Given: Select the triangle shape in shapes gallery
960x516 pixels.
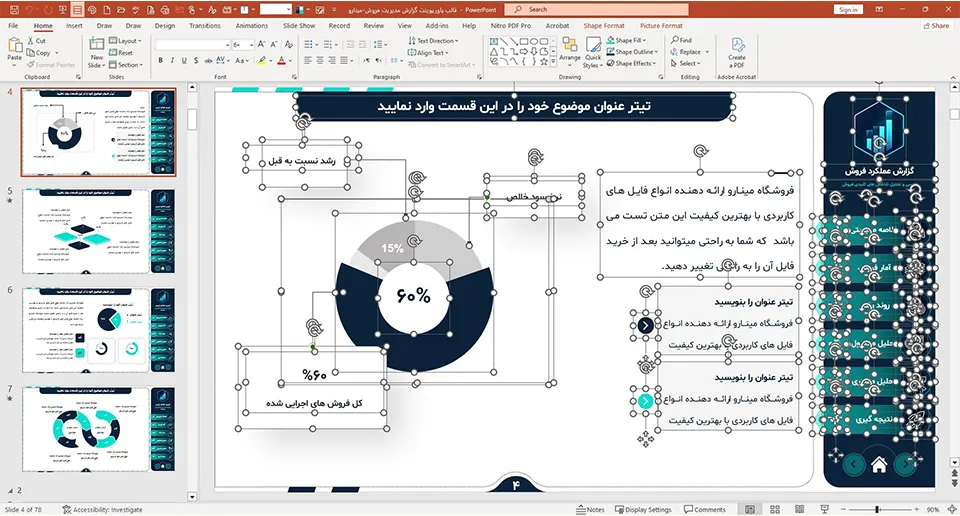Looking at the screenshot, I should coord(493,51).
